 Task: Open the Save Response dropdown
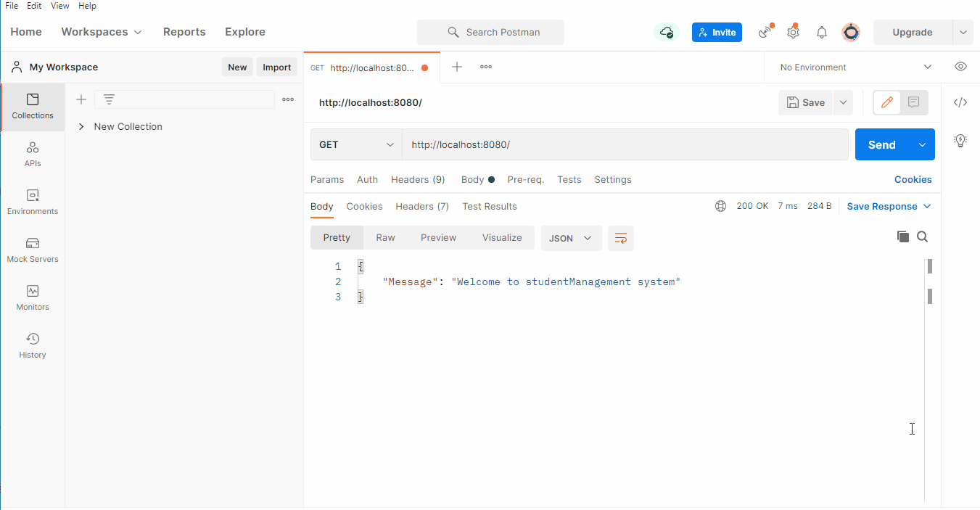click(889, 206)
